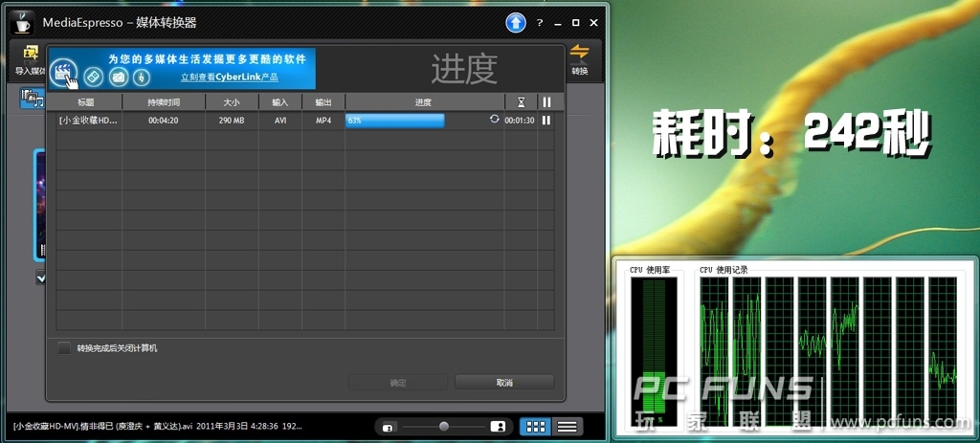Click the small thumbnail size icon

pos(388,427)
